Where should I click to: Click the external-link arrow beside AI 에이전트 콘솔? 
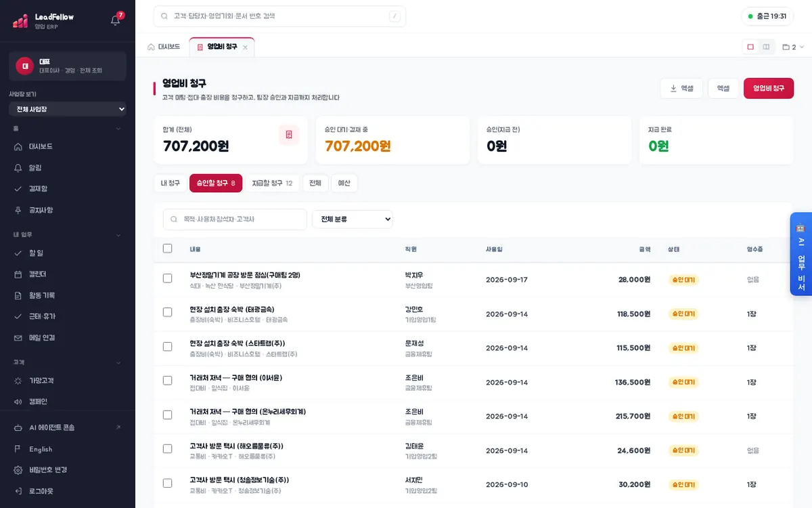pos(118,427)
